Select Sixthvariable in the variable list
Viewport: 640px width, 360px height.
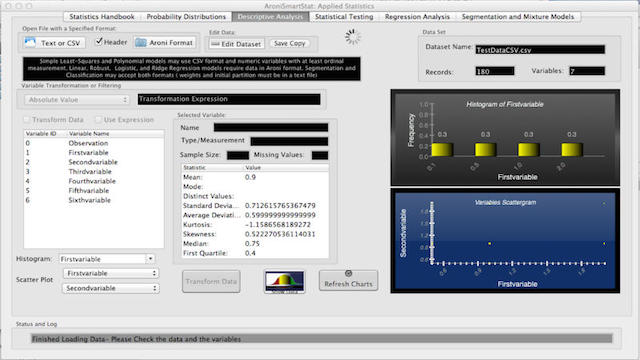tap(94, 200)
